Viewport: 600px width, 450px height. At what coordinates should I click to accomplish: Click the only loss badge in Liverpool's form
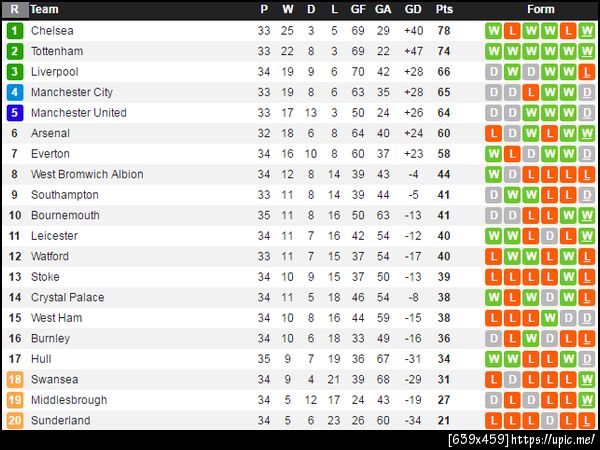point(586,72)
